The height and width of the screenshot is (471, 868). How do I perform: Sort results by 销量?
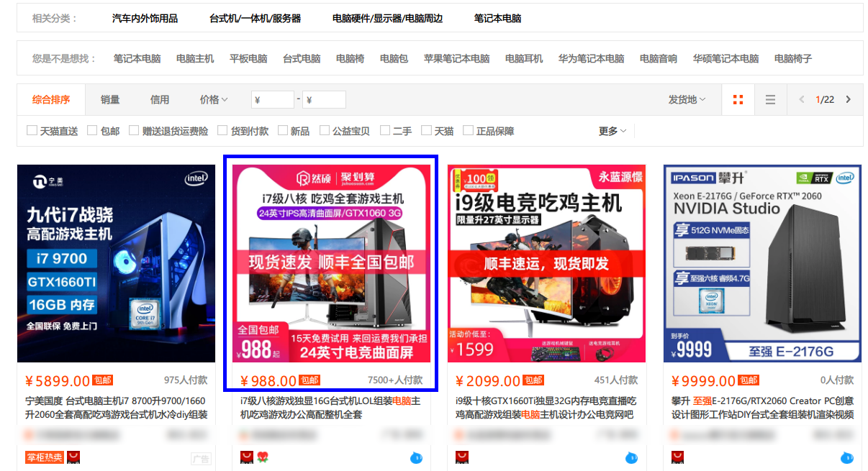(x=110, y=100)
